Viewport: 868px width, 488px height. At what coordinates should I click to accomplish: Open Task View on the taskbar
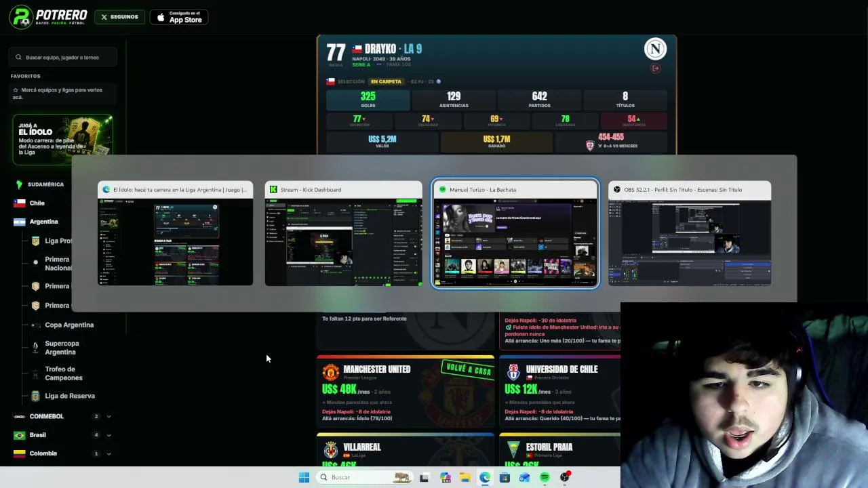(424, 477)
